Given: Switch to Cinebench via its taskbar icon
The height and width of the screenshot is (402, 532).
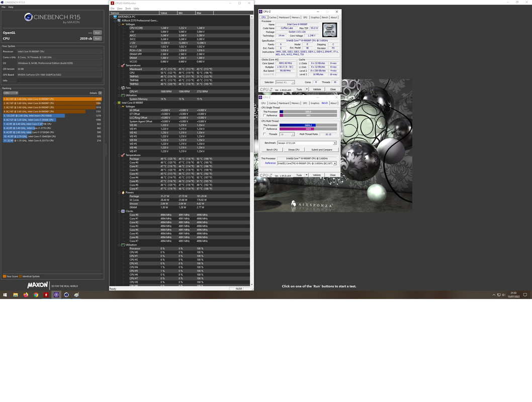Looking at the screenshot, I should point(66,295).
